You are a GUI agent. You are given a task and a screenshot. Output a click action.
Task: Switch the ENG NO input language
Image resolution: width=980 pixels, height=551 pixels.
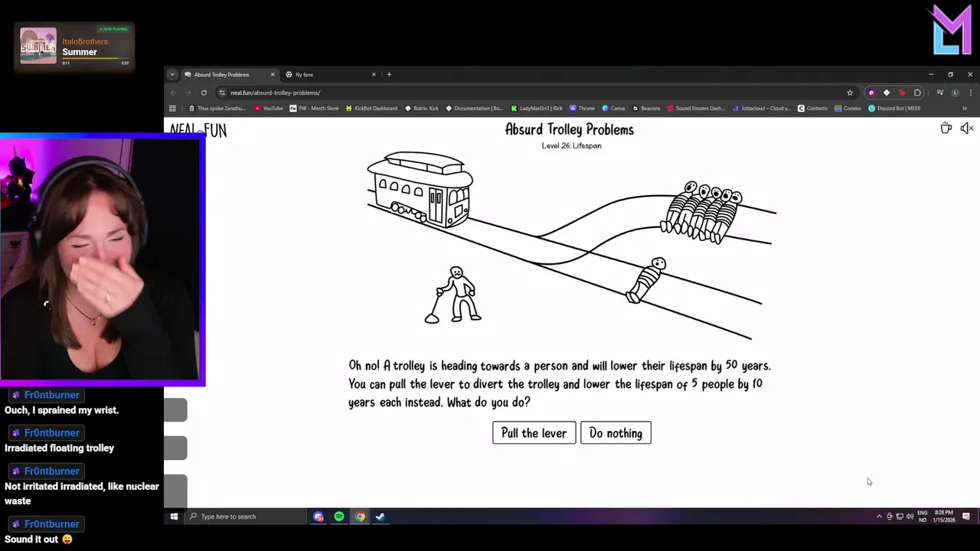[x=923, y=517]
